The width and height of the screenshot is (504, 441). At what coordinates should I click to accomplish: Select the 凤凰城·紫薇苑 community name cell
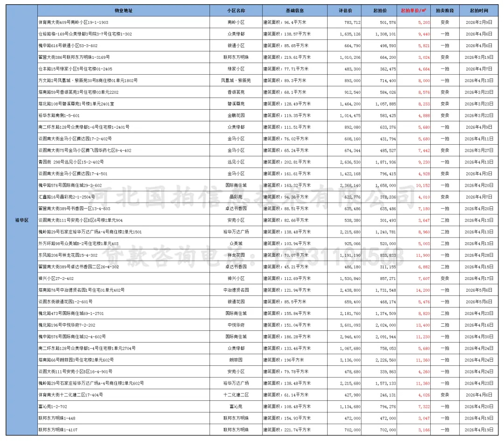pyautogui.click(x=236, y=81)
